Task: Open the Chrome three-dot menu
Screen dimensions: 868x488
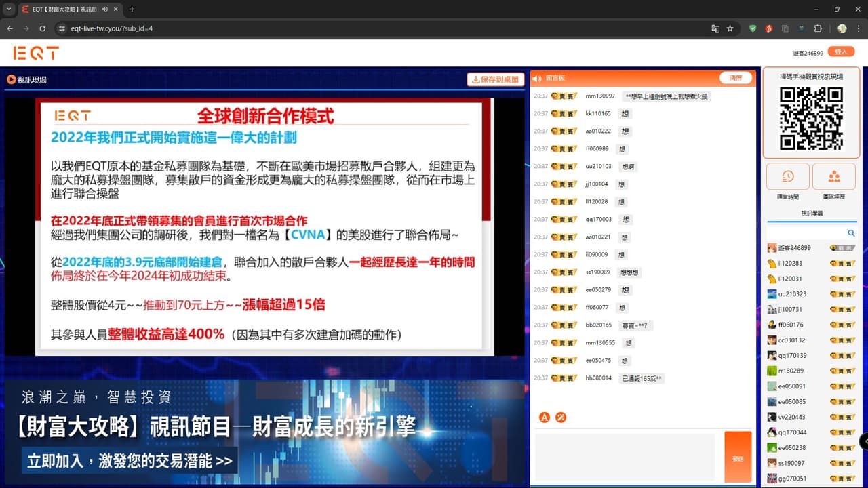Action: 859,28
